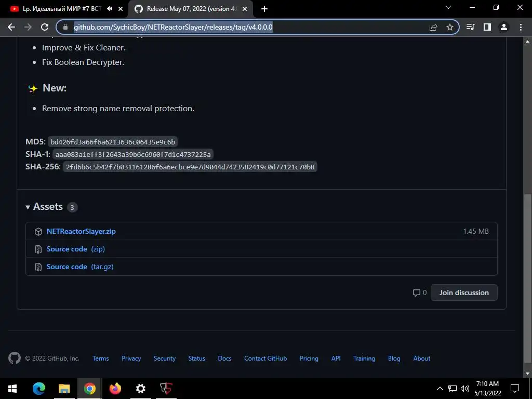Open the Blog footer link

[x=394, y=358]
